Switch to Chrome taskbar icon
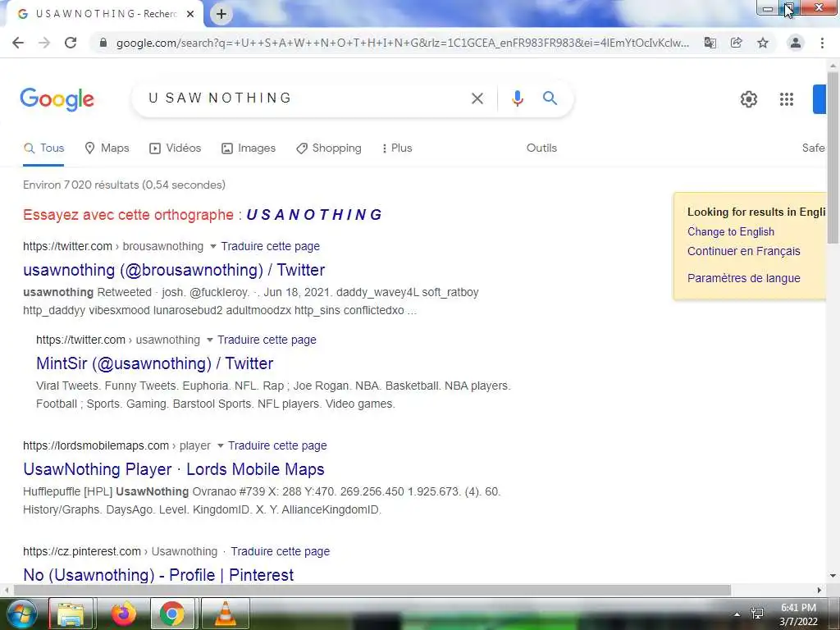This screenshot has width=840, height=630. [x=172, y=614]
